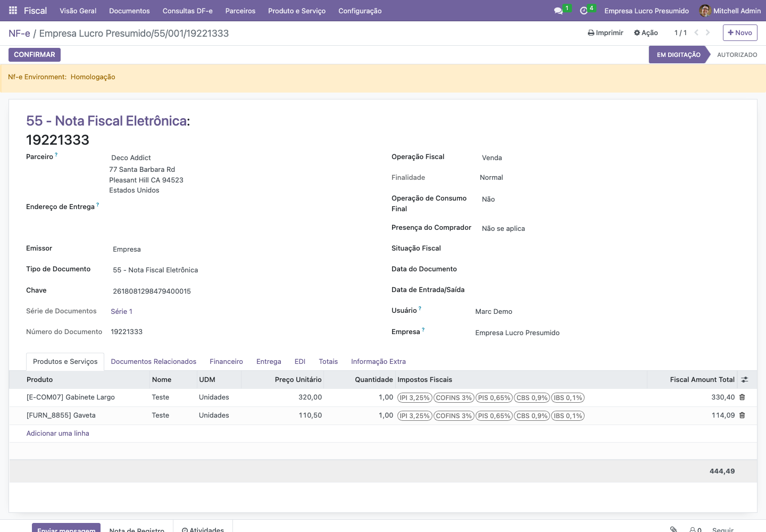This screenshot has width=766, height=532.
Task: Open column options settings icon
Action: coord(745,379)
